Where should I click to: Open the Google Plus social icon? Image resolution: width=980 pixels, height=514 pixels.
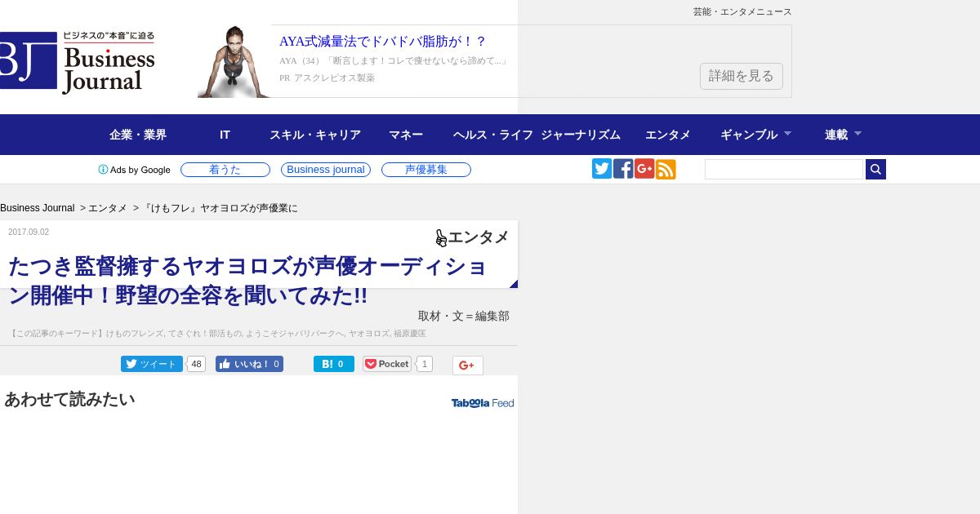644,169
